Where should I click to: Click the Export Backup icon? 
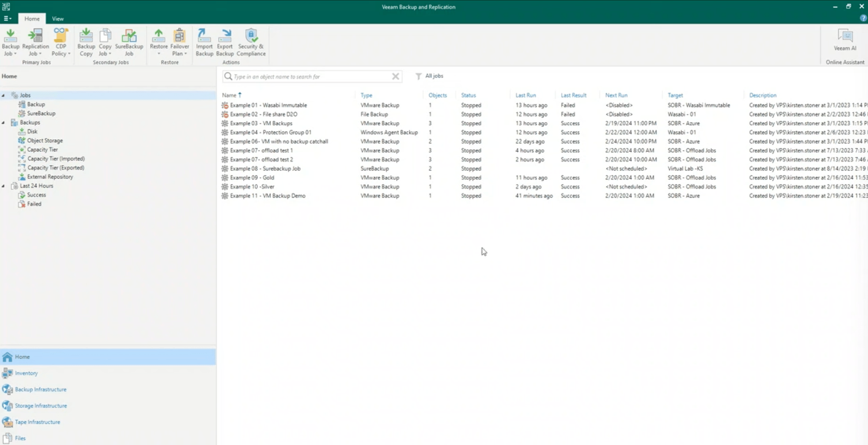(x=224, y=42)
